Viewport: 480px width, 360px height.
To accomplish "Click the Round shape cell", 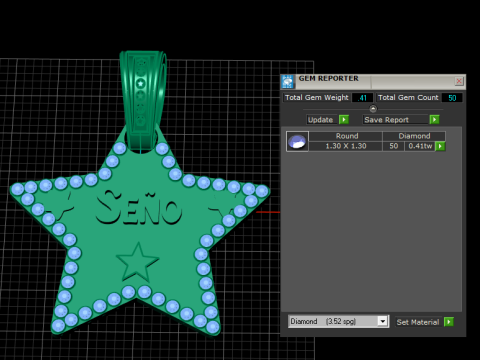I will [x=346, y=136].
